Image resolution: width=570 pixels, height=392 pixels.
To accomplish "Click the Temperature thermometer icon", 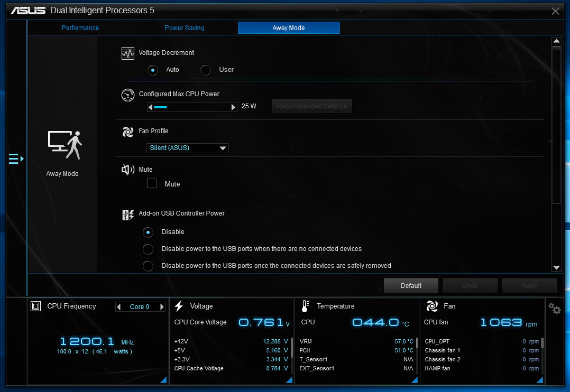I will [x=305, y=306].
